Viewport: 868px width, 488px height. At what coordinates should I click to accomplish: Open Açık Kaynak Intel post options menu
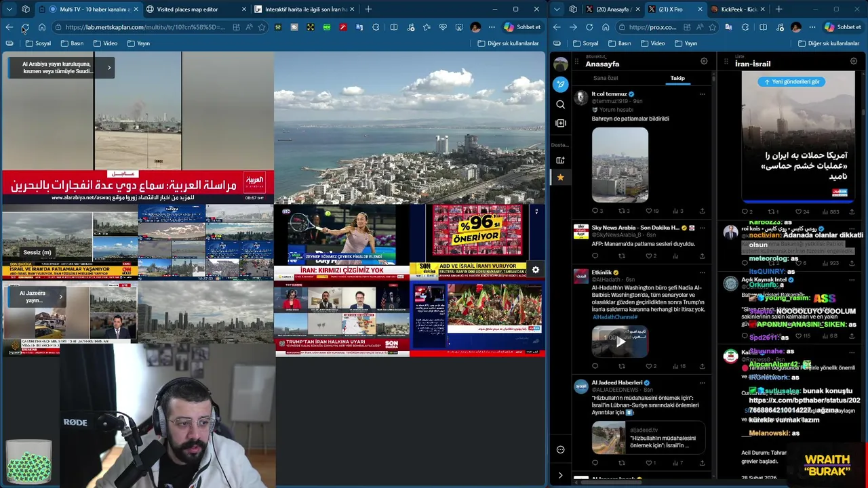click(x=852, y=279)
